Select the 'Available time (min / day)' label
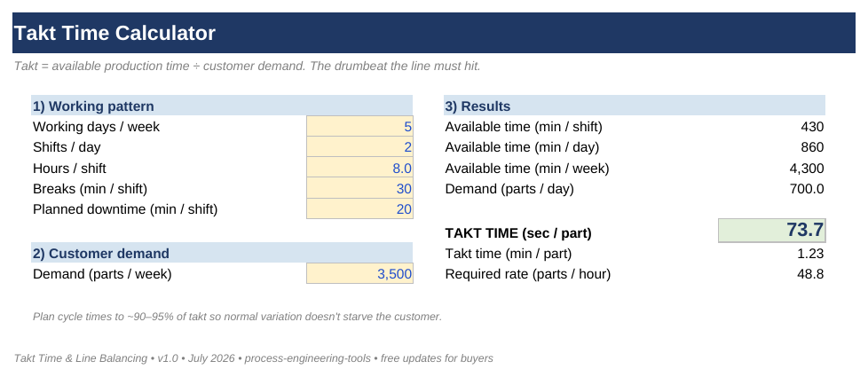868x377 pixels. [522, 147]
